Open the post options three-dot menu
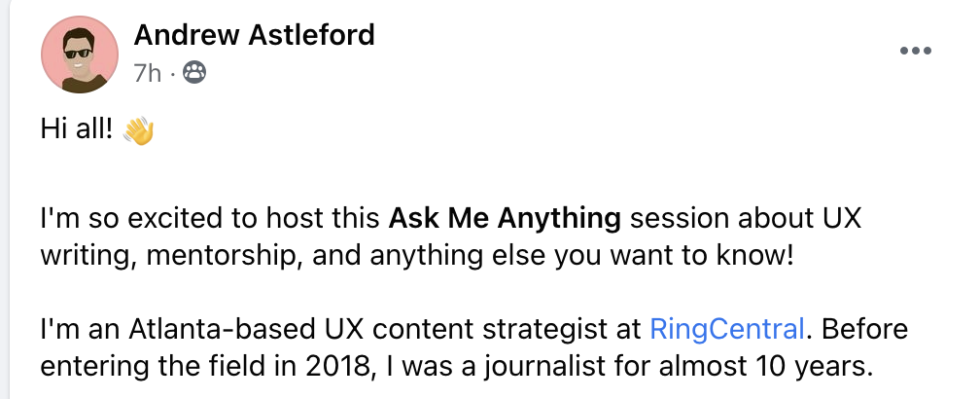 point(916,52)
